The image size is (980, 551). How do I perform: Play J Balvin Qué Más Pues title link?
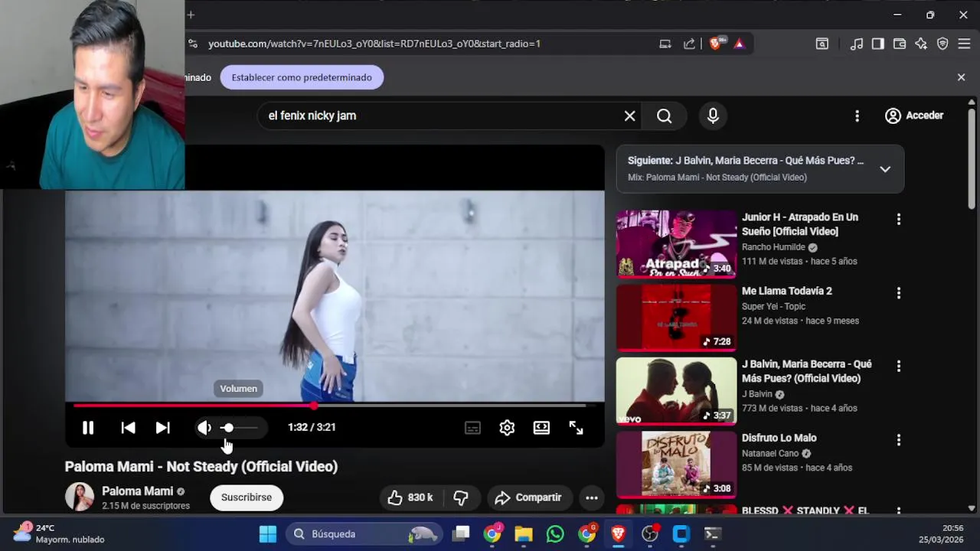coord(806,371)
